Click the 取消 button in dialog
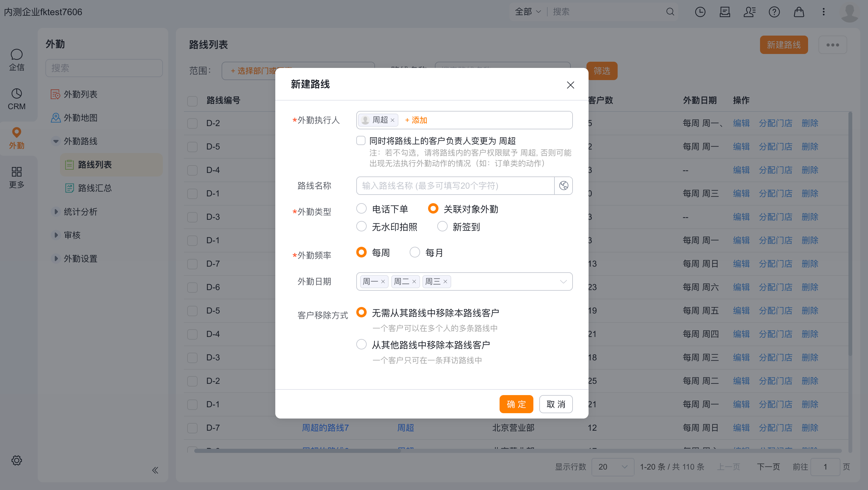 tap(556, 404)
